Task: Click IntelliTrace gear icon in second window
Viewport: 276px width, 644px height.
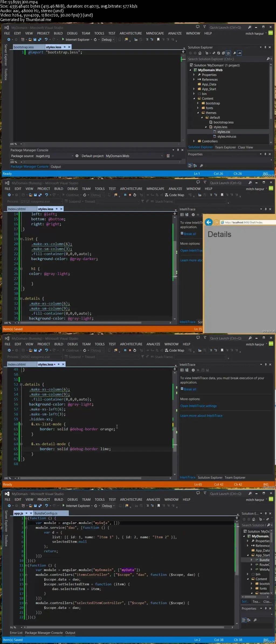Action: (193, 215)
